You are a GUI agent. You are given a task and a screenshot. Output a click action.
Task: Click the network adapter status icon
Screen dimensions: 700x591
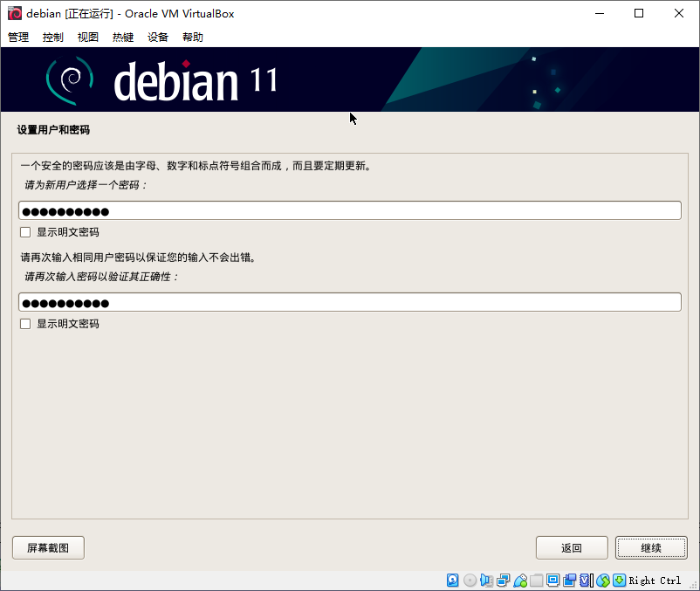coord(503,580)
